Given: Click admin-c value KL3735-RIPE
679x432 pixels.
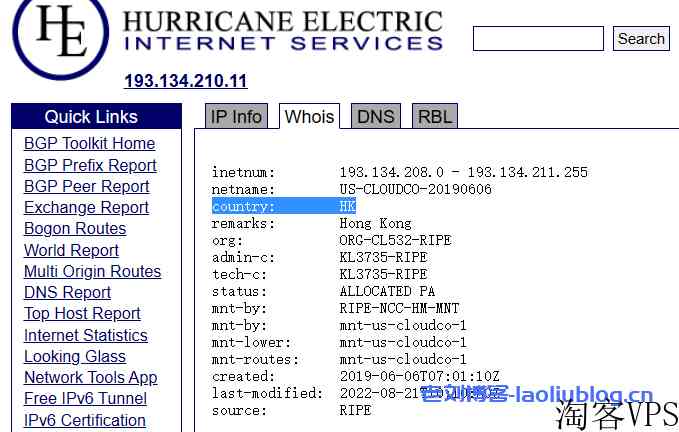Looking at the screenshot, I should click(383, 257).
